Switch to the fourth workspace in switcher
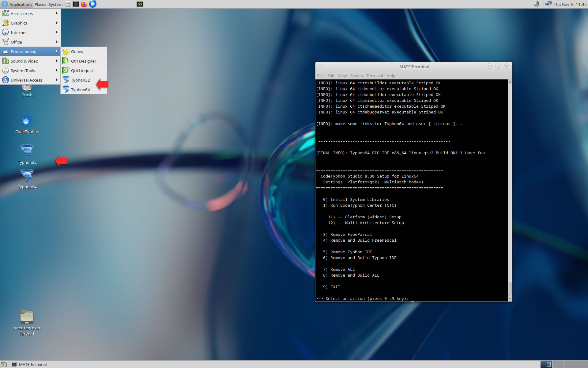The width and height of the screenshot is (588, 368). click(582, 364)
